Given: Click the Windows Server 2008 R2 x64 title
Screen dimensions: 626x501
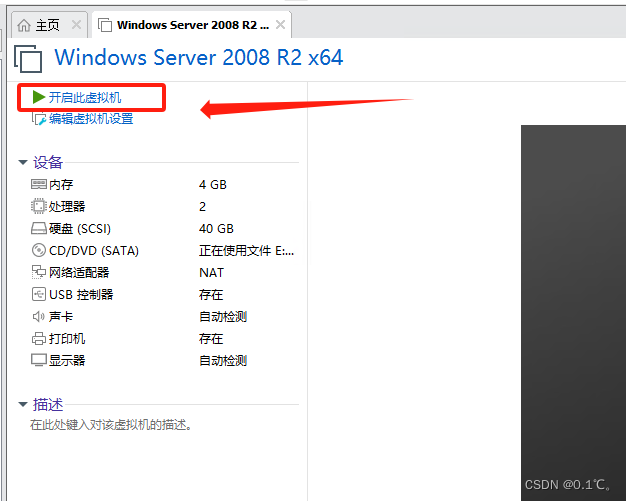Looking at the screenshot, I should (199, 57).
